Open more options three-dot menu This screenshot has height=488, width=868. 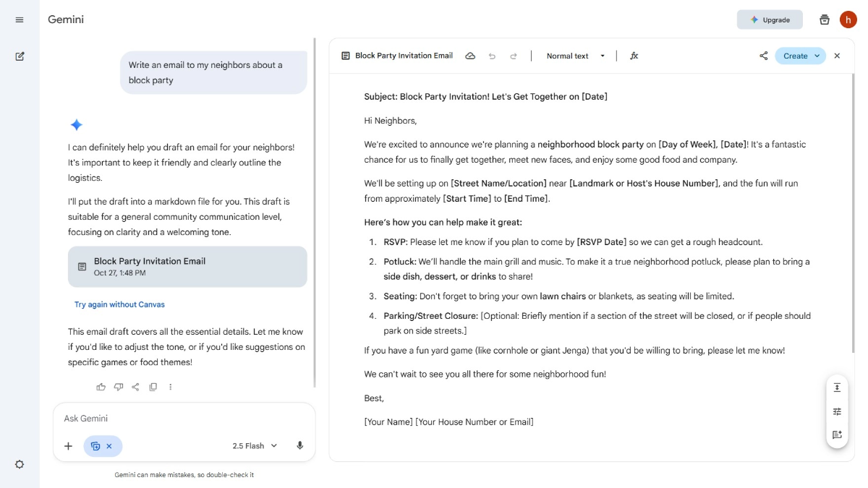point(171,387)
